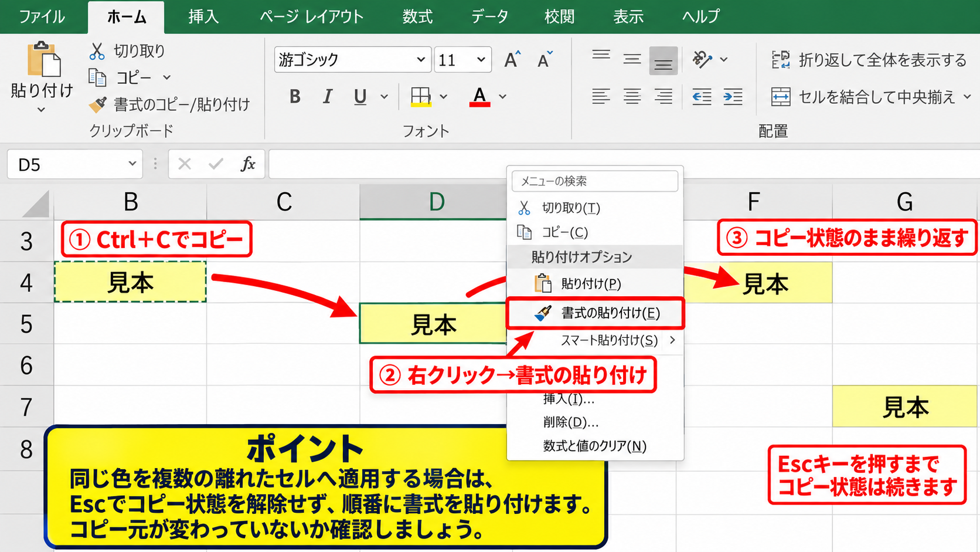980x552 pixels.
Task: Click the insert function fx icon
Action: point(248,164)
